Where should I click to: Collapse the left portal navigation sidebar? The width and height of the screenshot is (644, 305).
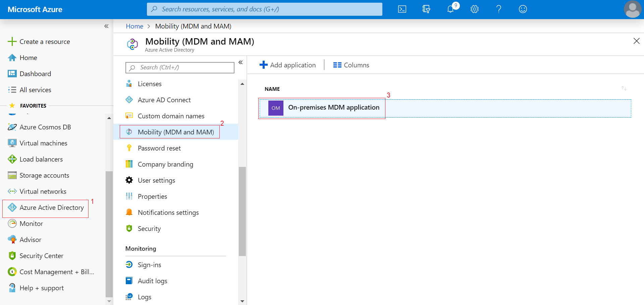(x=106, y=26)
